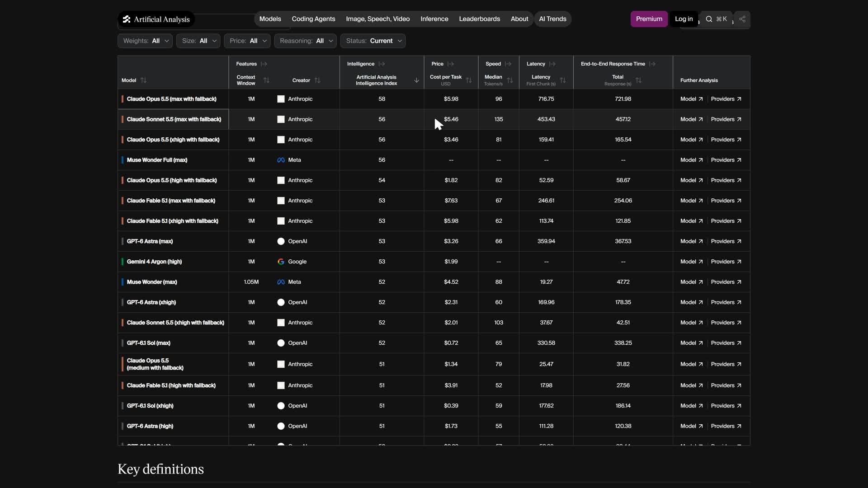Sort by Context Window column
The image size is (868, 488).
click(x=266, y=80)
